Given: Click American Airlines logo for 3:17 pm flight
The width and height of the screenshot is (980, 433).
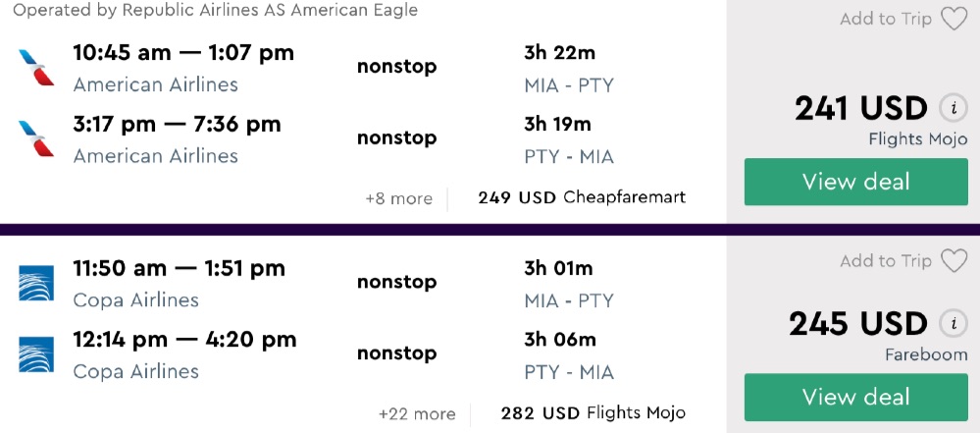Looking at the screenshot, I should [x=37, y=138].
